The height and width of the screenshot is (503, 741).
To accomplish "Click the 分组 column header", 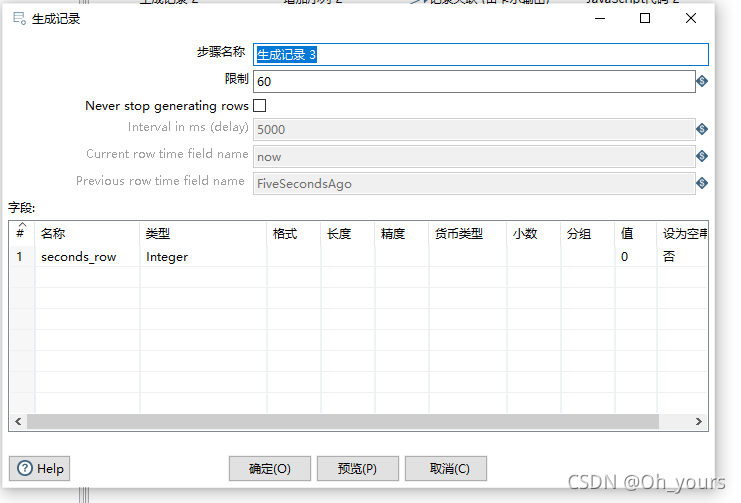I will pos(588,233).
